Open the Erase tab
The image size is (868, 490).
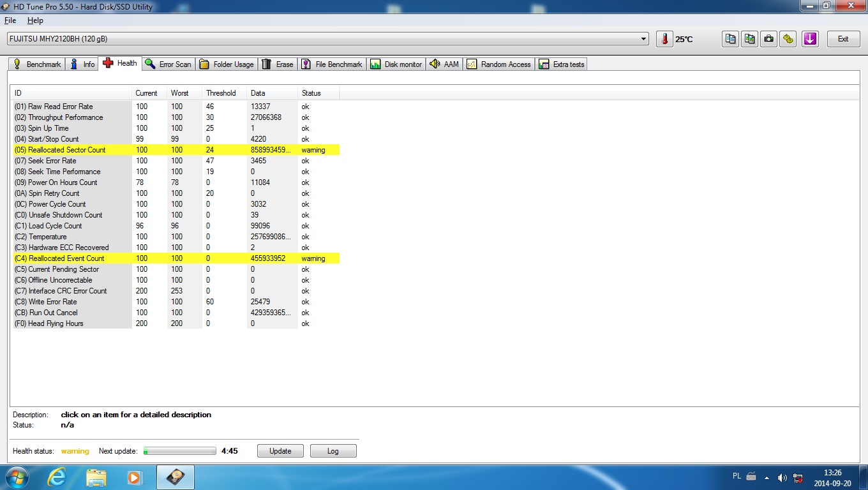(x=278, y=64)
